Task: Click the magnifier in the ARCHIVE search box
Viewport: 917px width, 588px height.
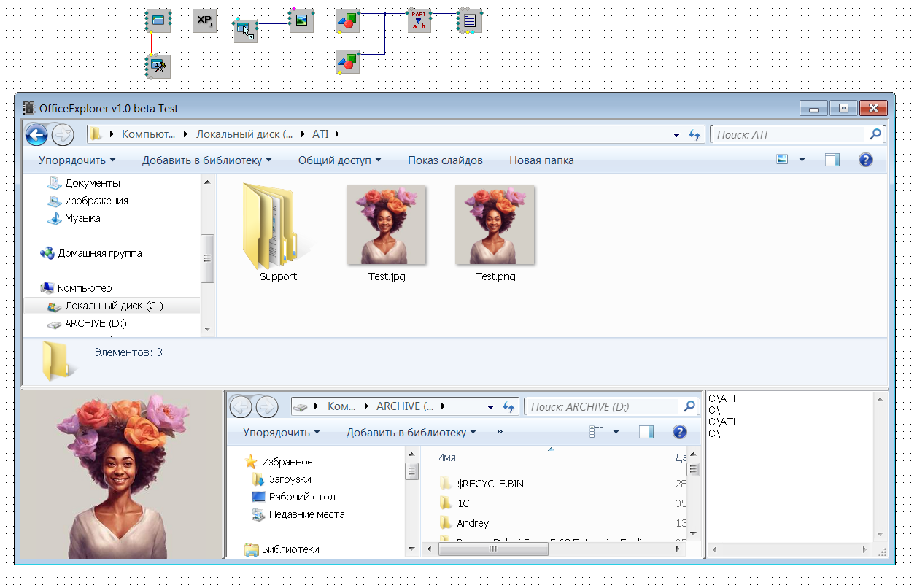Action: (x=689, y=406)
